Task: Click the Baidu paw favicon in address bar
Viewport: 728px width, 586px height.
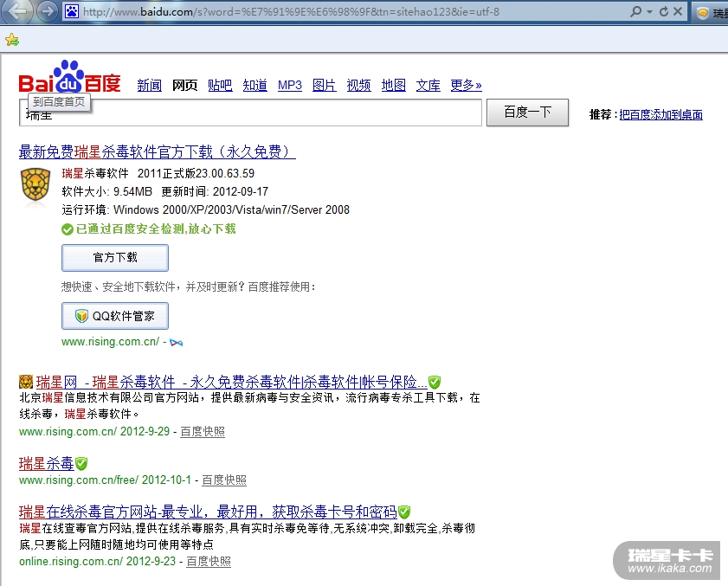Action: pyautogui.click(x=72, y=11)
